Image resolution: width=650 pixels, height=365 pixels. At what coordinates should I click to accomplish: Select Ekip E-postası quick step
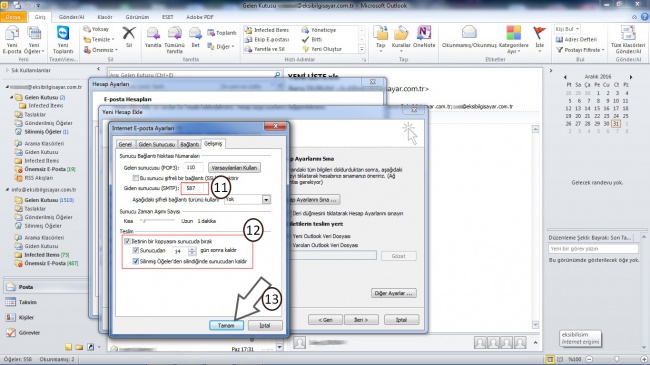(x=267, y=39)
